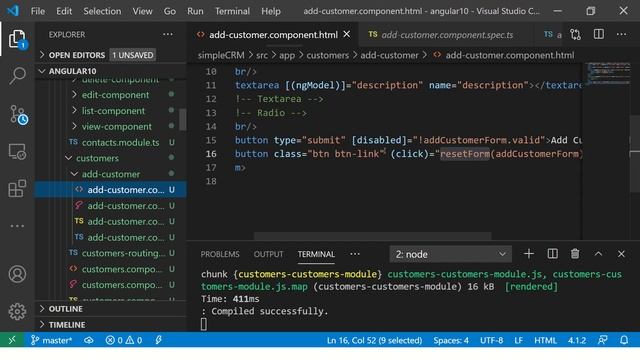Click the Live Share icon in status bar
This screenshot has width=640, height=360.
pyautogui.click(x=159, y=340)
